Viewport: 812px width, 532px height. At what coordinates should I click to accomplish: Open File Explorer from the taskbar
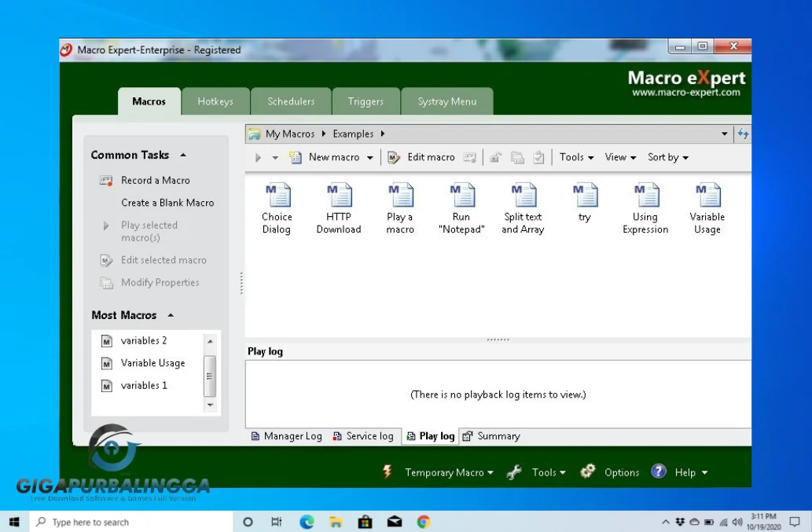pos(336,522)
